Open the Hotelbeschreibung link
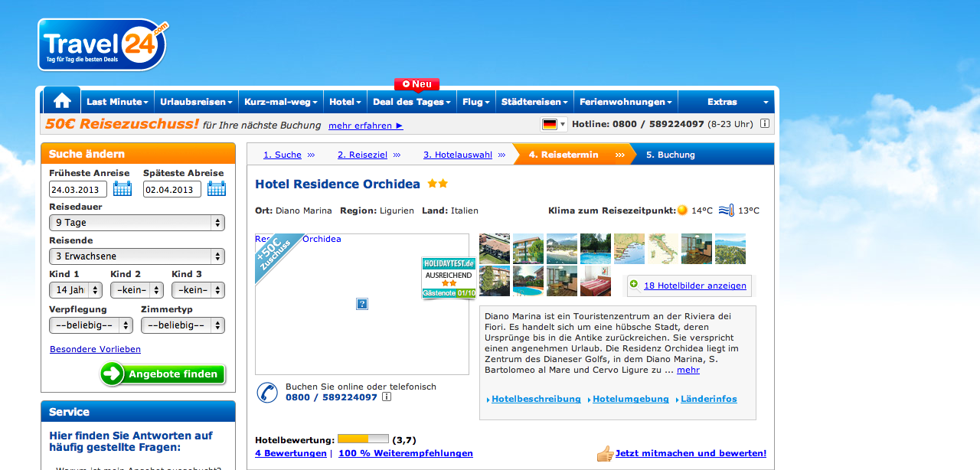Image resolution: width=980 pixels, height=470 pixels. pos(533,399)
